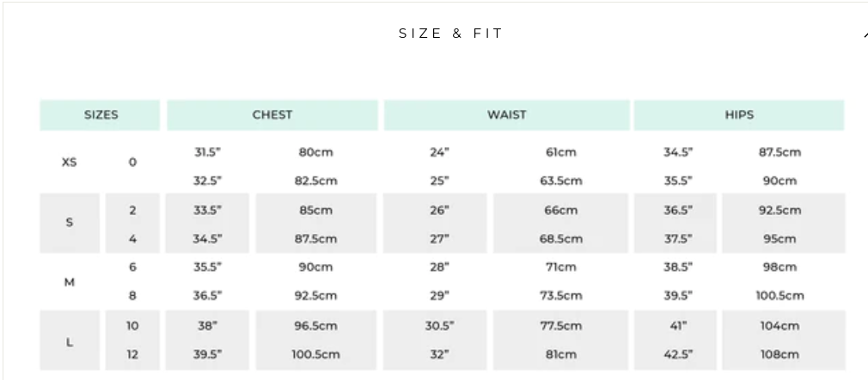The image size is (868, 380).
Task: Select the XS size label
Action: tap(70, 162)
